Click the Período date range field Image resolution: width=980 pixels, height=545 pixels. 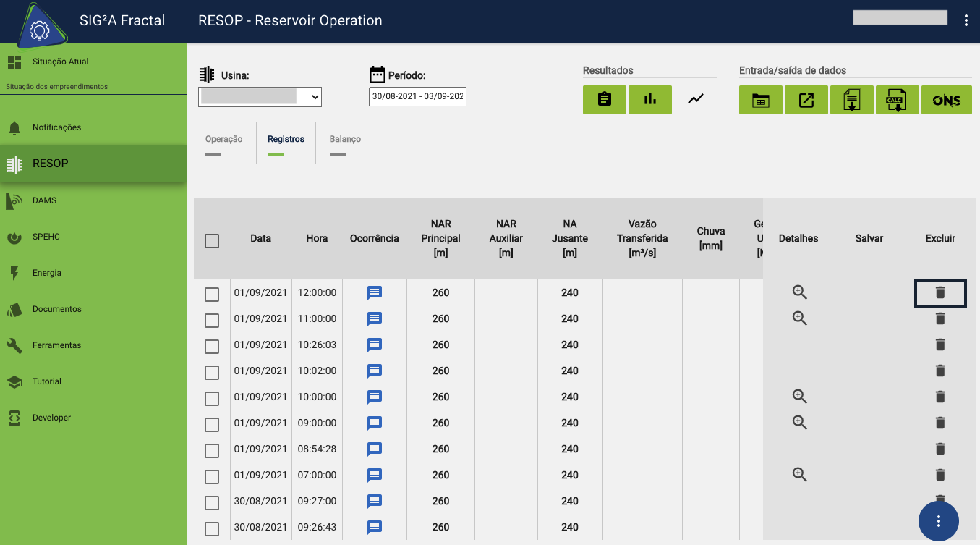[417, 96]
